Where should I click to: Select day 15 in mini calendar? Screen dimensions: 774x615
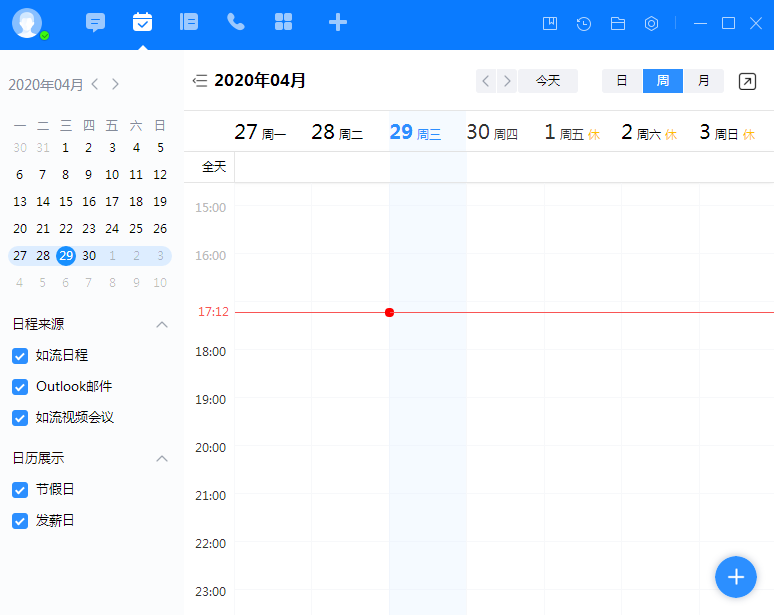point(66,202)
